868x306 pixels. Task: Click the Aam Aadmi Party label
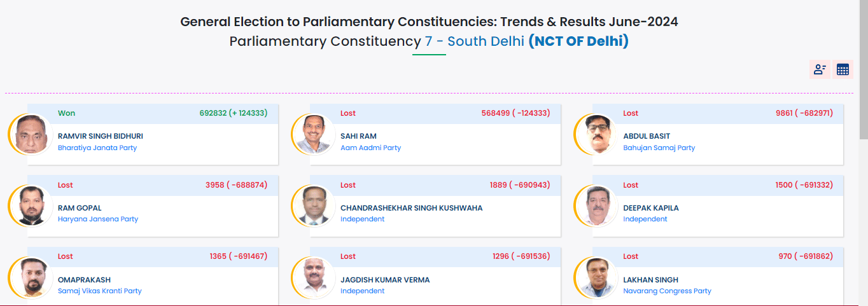tap(370, 148)
